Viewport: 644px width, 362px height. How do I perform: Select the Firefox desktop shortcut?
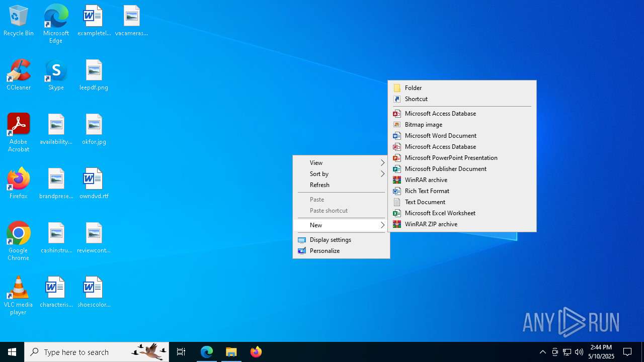19,184
